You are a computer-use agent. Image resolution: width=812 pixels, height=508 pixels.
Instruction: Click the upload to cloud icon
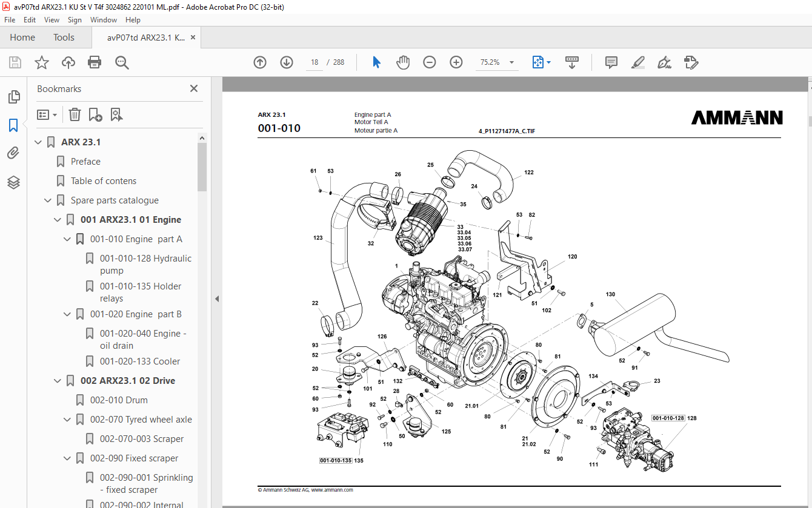68,62
